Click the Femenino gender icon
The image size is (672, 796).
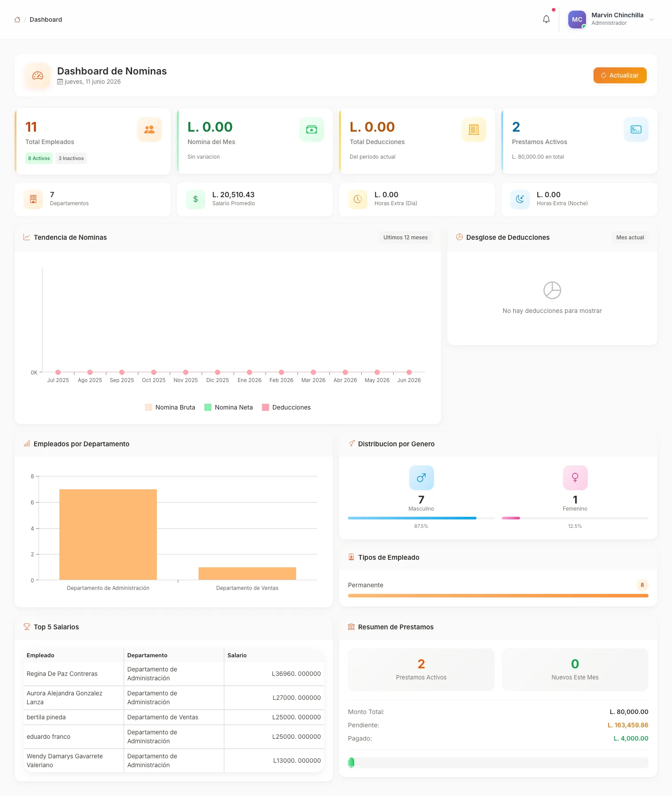pyautogui.click(x=575, y=478)
